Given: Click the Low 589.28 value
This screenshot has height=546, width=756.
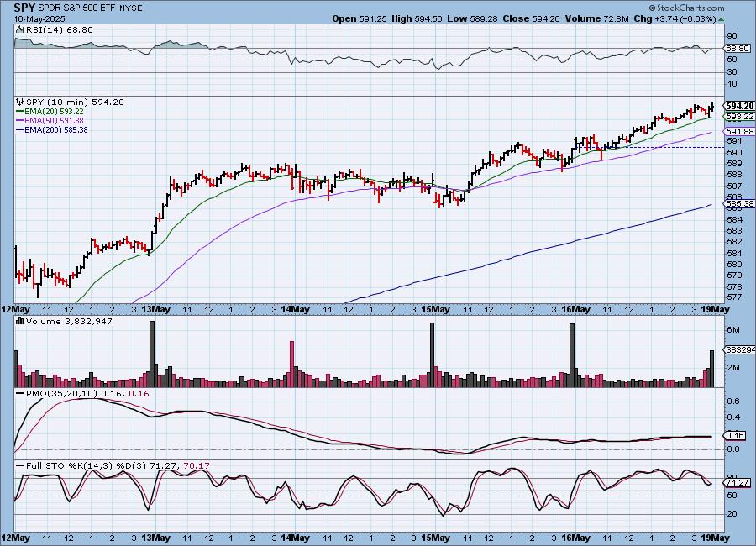Looking at the screenshot, I should (472, 18).
